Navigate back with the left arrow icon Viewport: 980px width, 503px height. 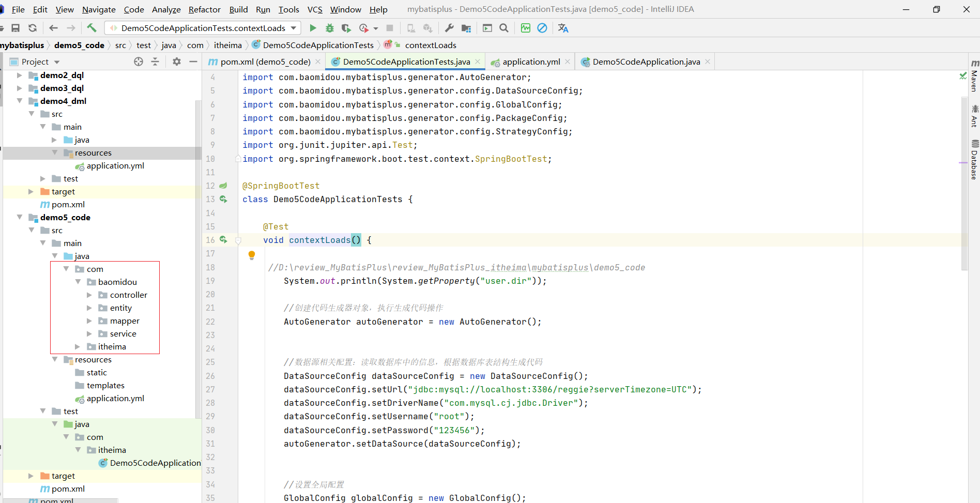click(x=53, y=28)
